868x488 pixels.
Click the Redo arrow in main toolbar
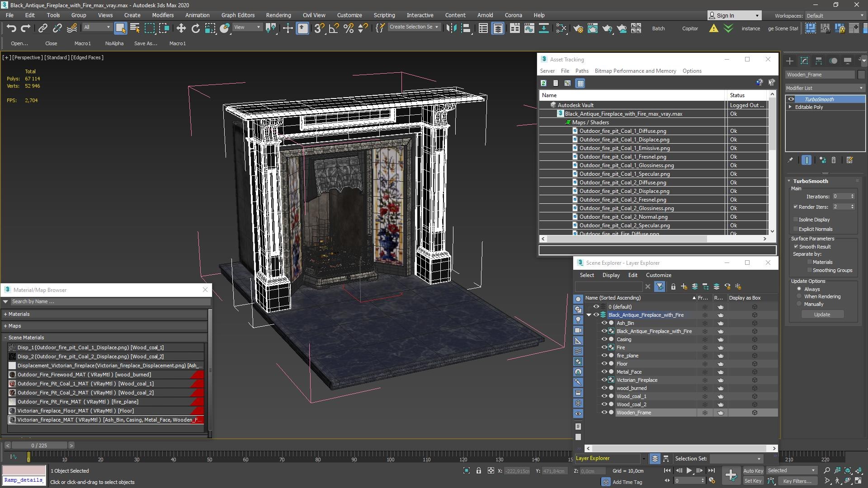pyautogui.click(x=26, y=28)
